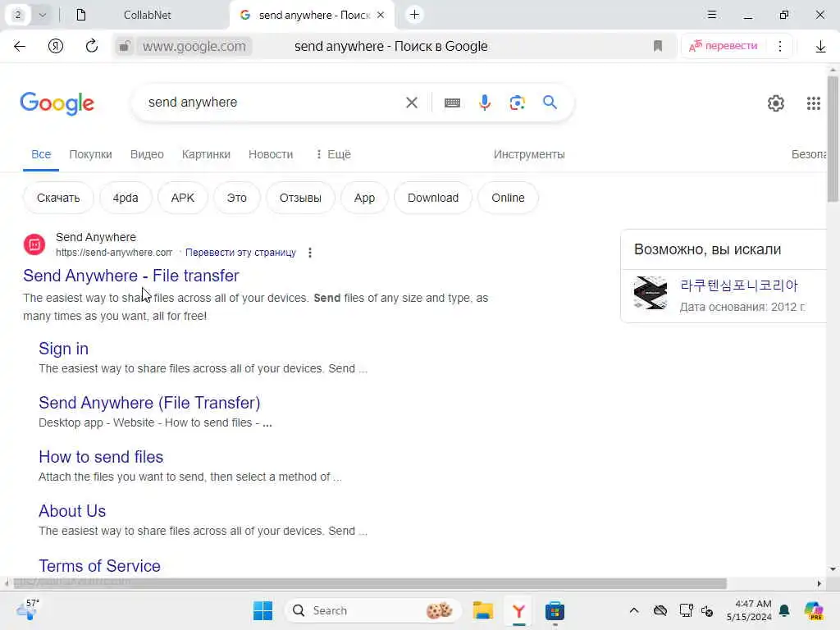The height and width of the screenshot is (630, 840).
Task: Click the Отзывы suggestion chip
Action: coord(300,198)
